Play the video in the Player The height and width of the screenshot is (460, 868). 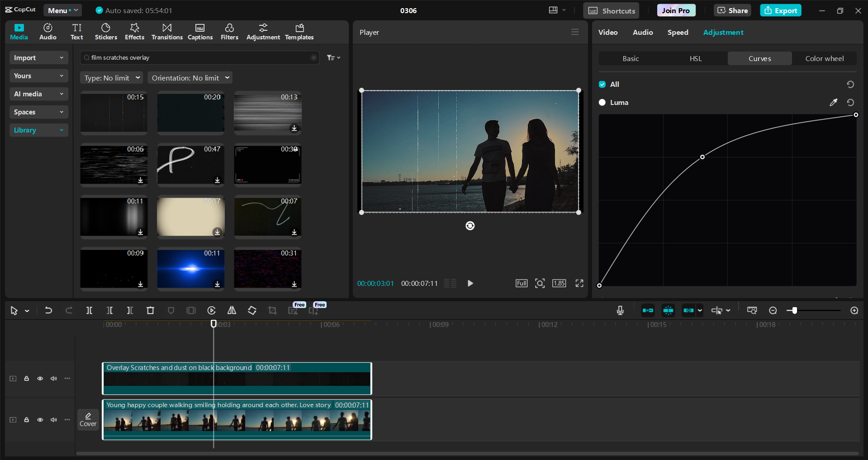470,283
